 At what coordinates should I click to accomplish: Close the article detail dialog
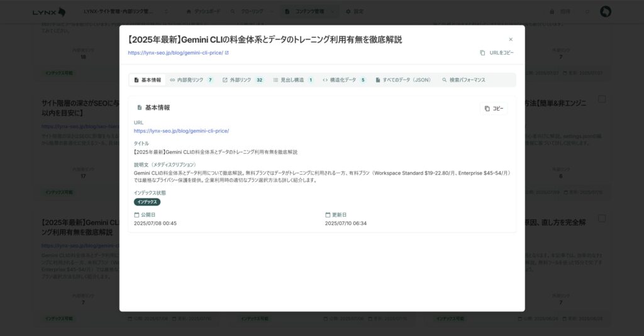511,40
